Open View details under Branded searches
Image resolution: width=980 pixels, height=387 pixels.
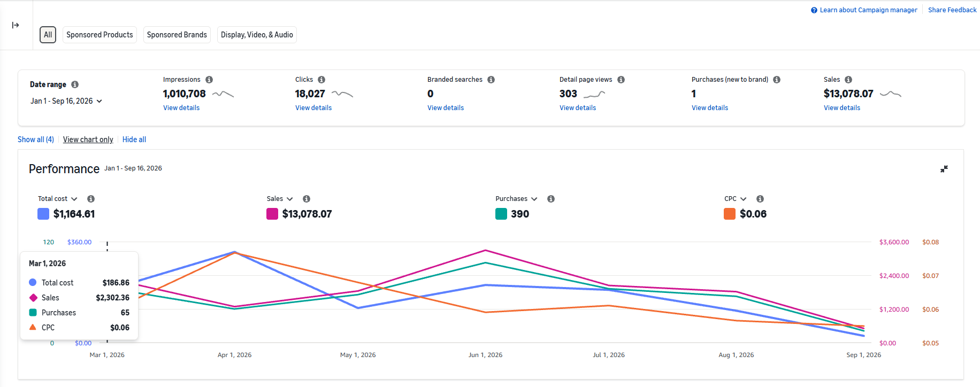pyautogui.click(x=446, y=108)
